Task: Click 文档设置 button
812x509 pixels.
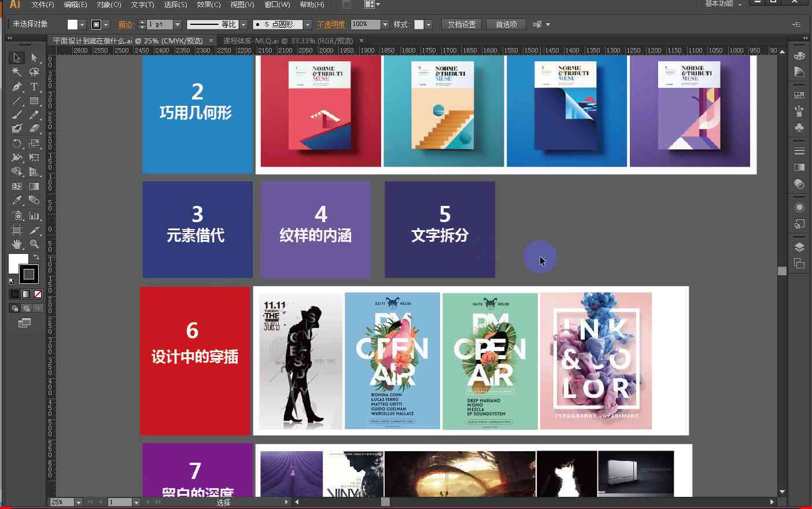Action: coord(462,24)
